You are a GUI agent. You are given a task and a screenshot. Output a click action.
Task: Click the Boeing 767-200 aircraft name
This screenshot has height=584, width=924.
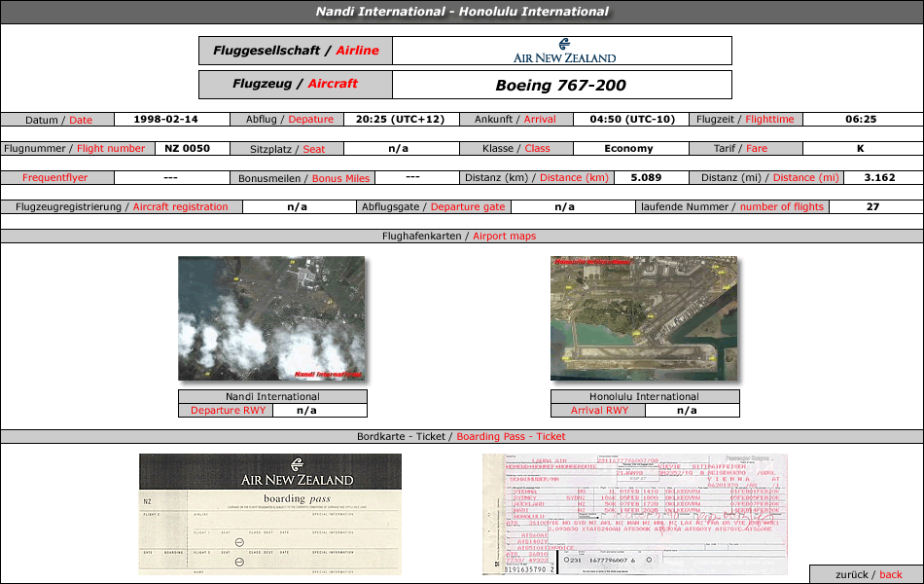tap(560, 85)
